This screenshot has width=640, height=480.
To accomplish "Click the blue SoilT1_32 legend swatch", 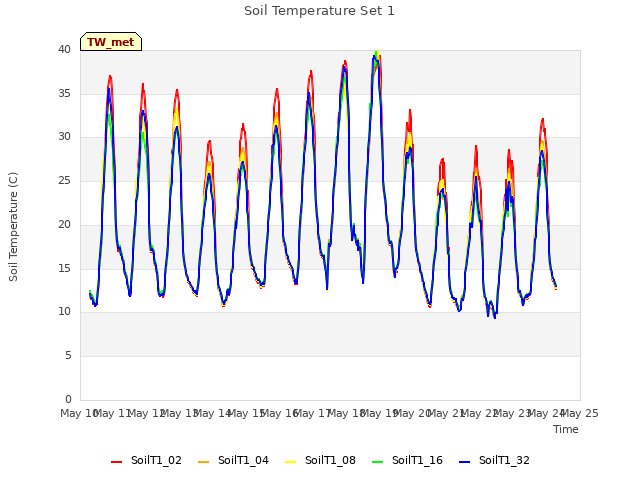I will tap(464, 462).
